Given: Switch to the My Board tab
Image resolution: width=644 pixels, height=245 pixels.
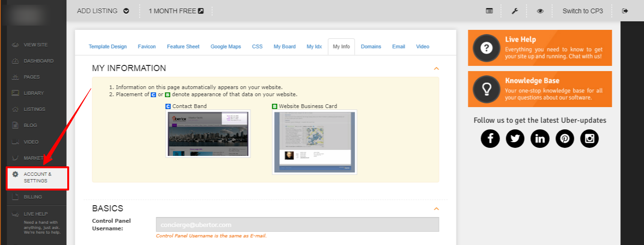Looking at the screenshot, I should pyautogui.click(x=285, y=46).
